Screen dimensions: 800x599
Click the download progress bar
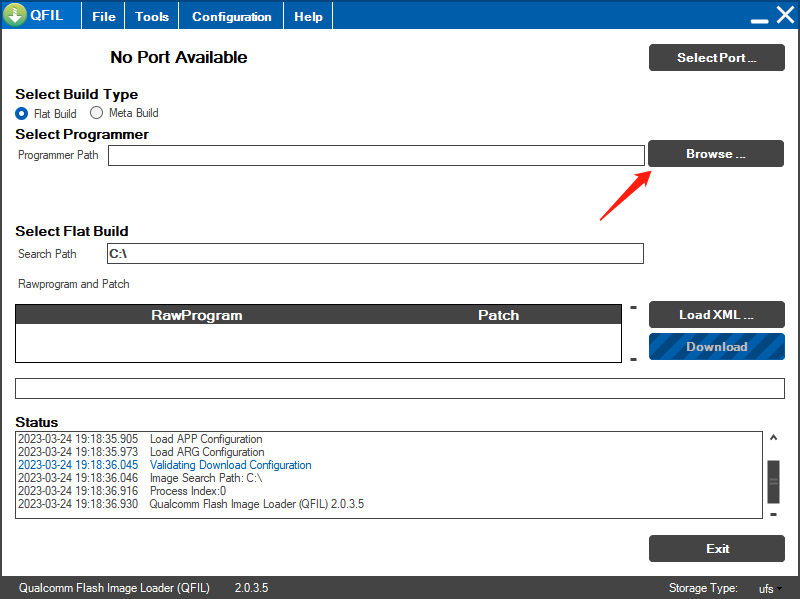click(x=399, y=388)
